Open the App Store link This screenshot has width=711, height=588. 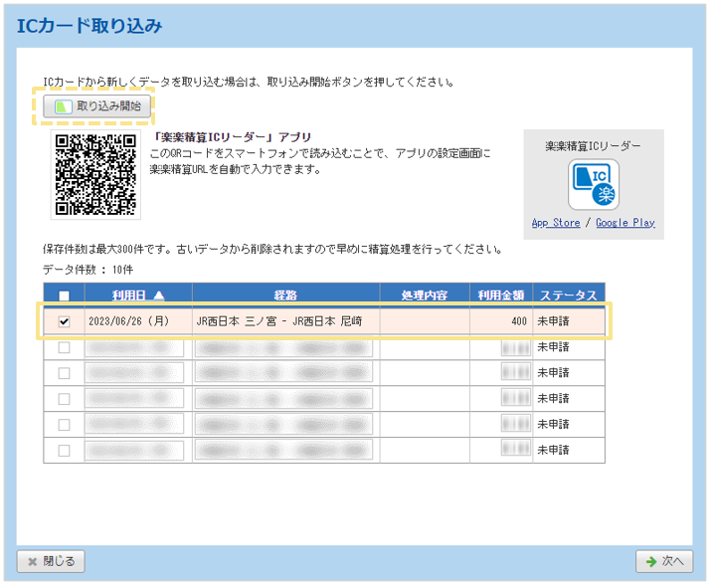pos(556,223)
